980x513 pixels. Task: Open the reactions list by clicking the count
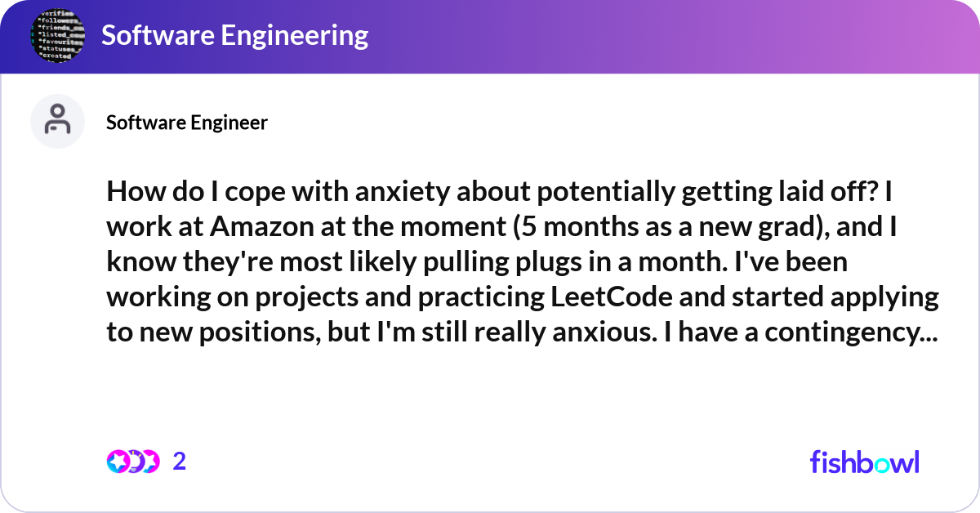pos(178,461)
